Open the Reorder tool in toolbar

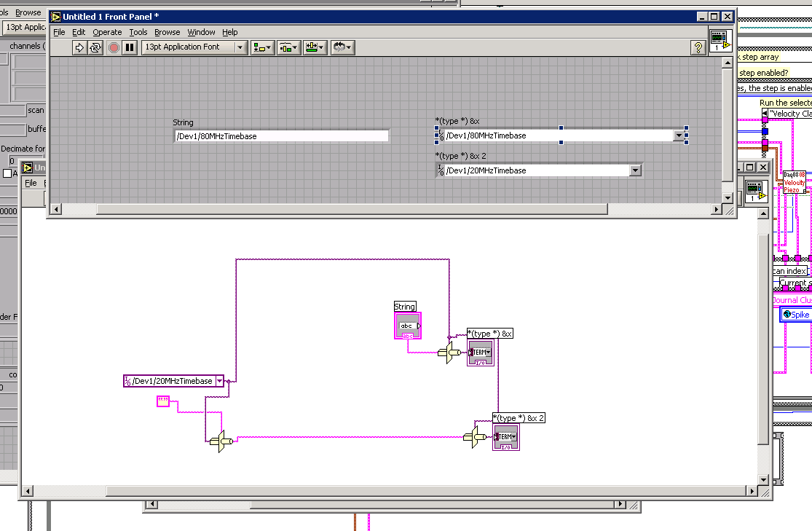[342, 47]
